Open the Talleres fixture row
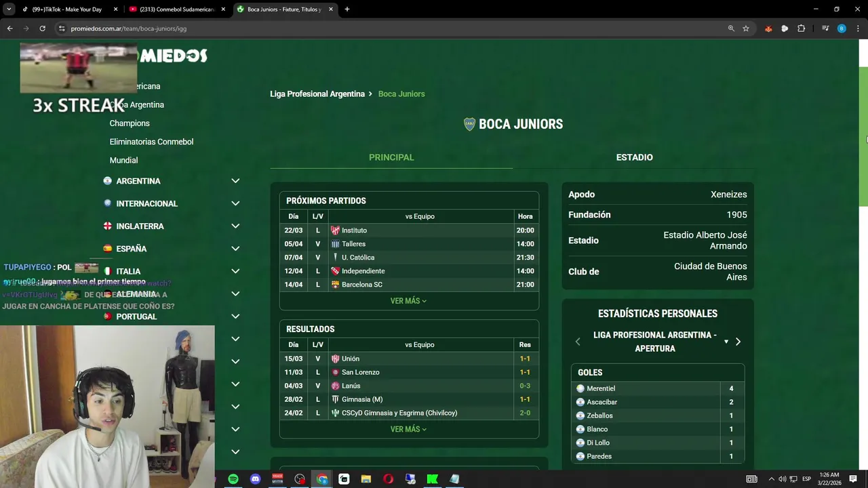The height and width of the screenshot is (488, 868). (x=409, y=244)
